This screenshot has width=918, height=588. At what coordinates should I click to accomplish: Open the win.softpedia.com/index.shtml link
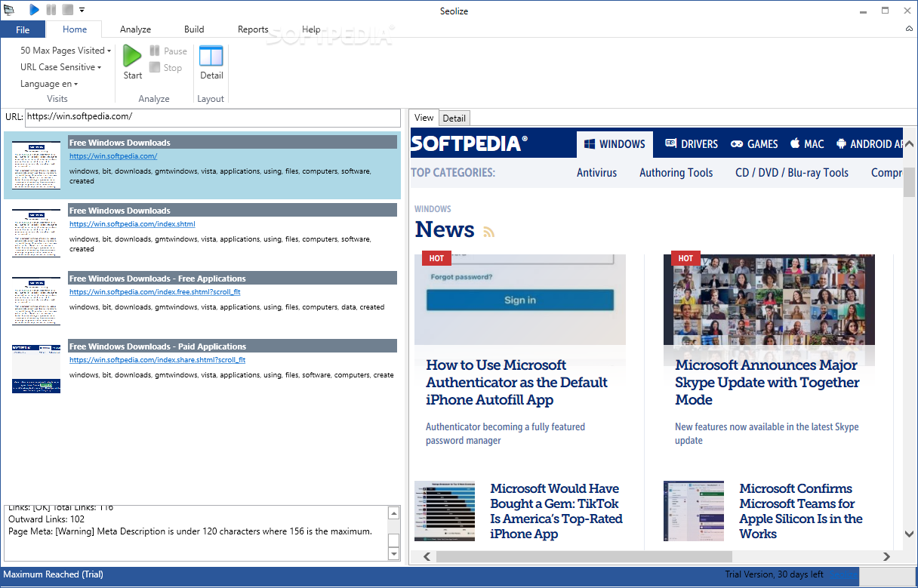click(132, 224)
